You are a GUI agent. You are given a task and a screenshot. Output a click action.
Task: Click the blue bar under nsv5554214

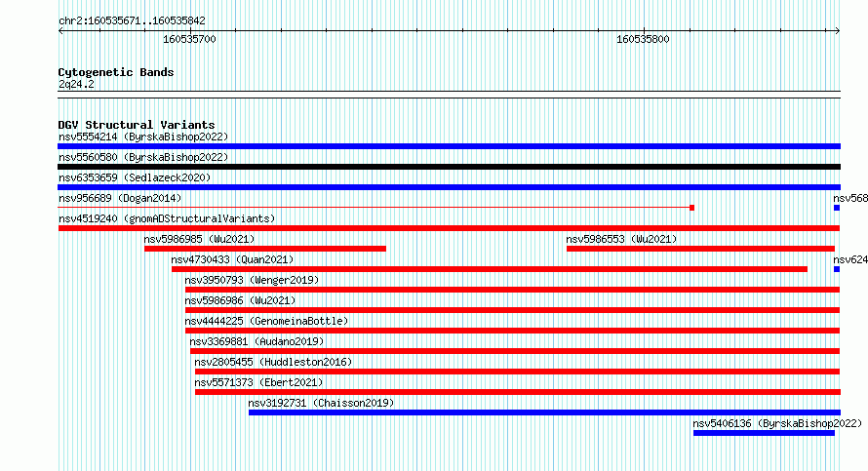(x=449, y=146)
